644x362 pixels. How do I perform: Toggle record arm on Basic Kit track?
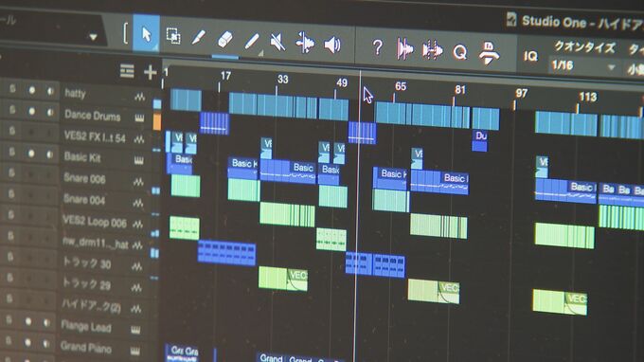31,154
